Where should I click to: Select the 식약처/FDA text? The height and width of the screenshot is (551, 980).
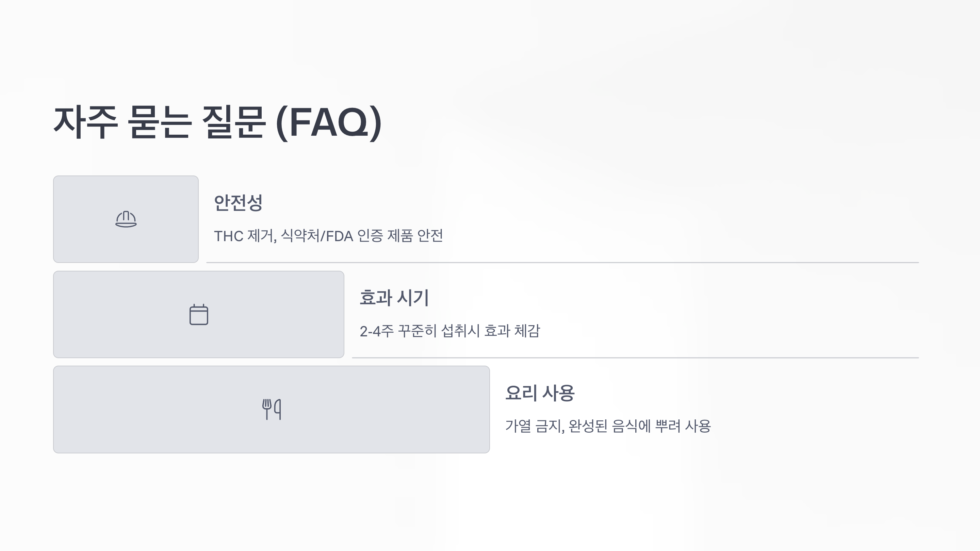click(317, 236)
